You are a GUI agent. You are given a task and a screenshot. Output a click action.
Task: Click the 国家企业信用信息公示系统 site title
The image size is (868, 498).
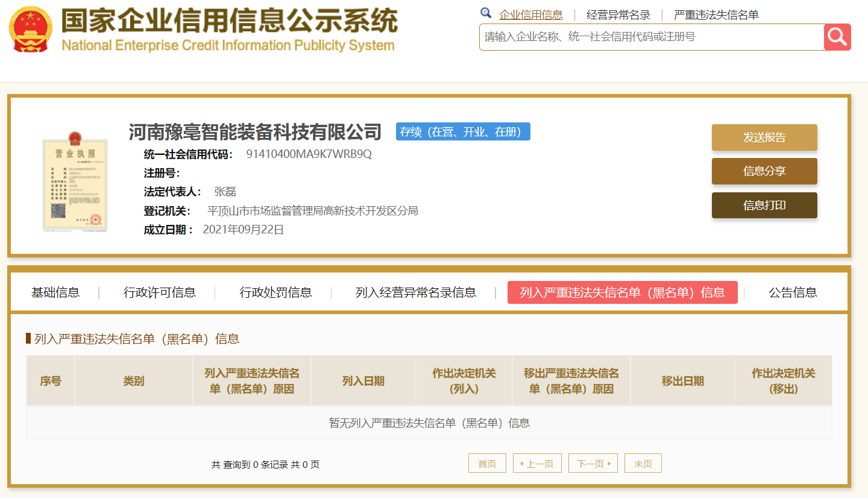pos(230,20)
